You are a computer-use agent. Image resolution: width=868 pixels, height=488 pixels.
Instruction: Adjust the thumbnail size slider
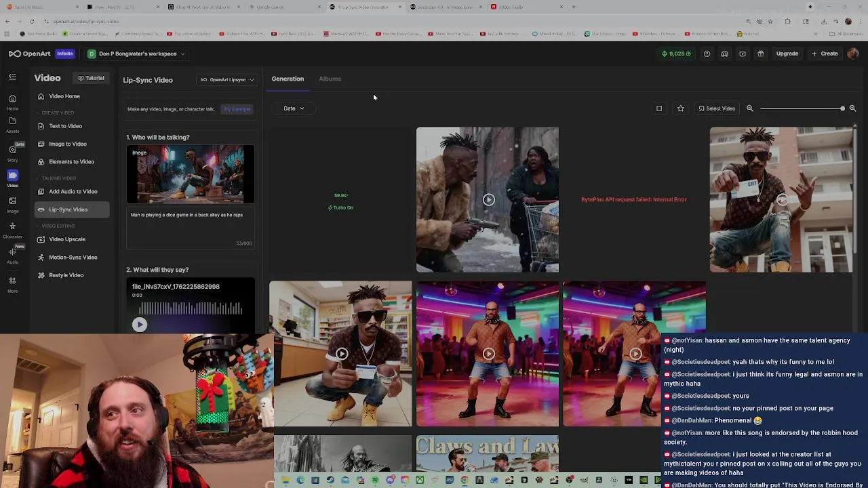point(802,108)
